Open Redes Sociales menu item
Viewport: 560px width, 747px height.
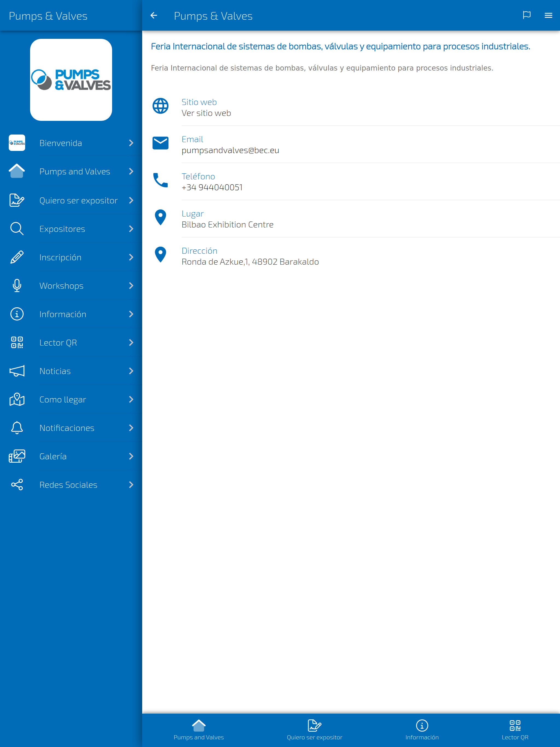point(71,485)
